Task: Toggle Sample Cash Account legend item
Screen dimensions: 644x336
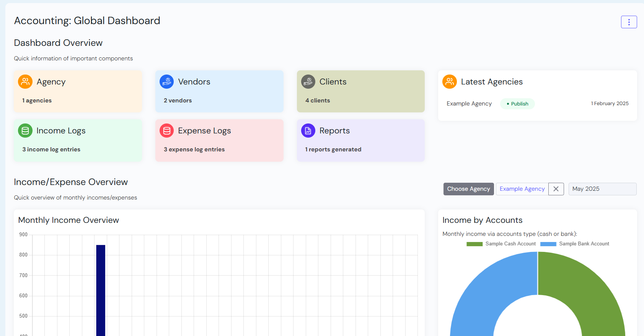Action: point(501,244)
